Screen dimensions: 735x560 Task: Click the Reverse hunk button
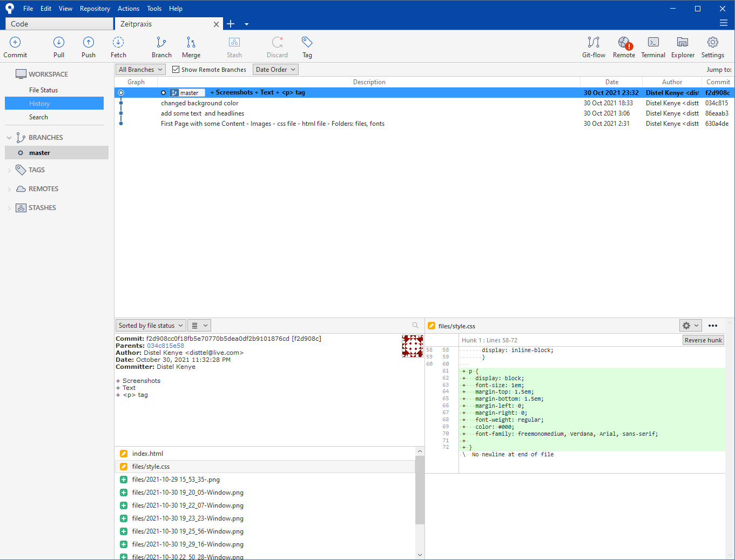703,340
